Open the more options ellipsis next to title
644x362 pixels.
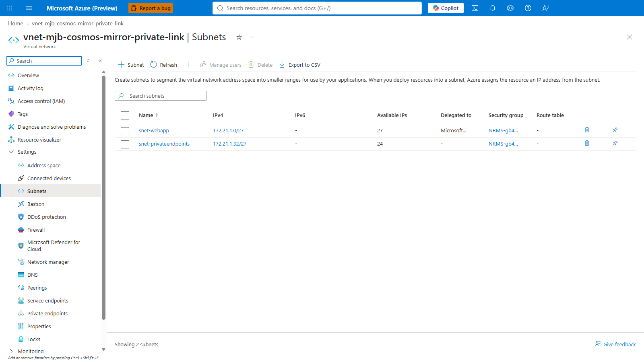point(252,37)
